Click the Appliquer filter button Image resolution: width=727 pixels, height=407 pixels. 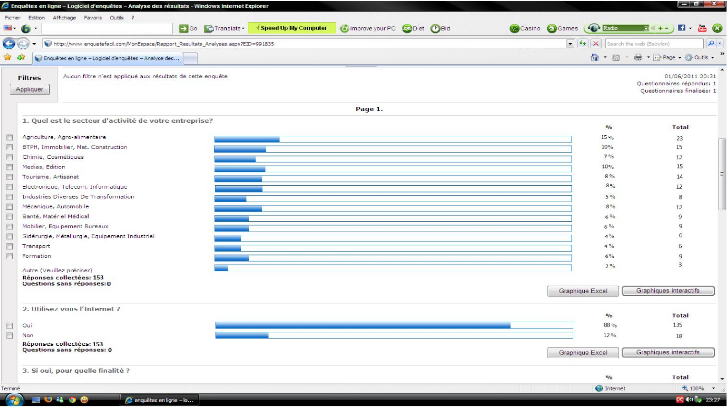click(x=29, y=88)
